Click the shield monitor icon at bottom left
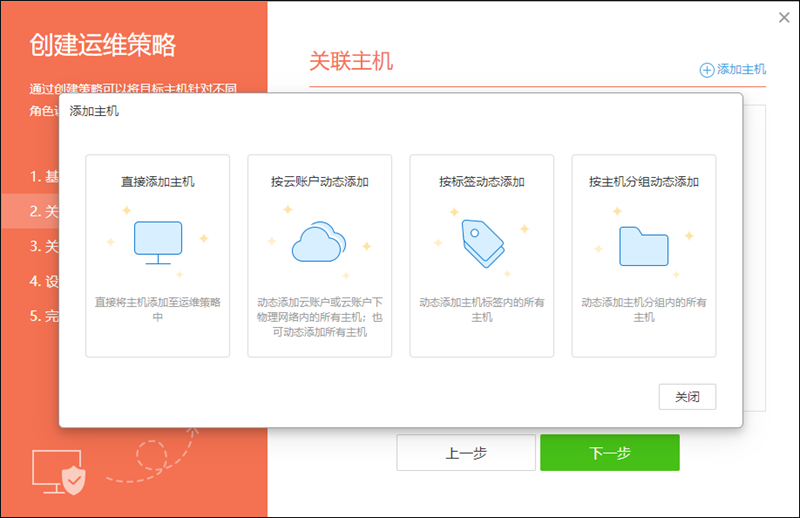 tap(62, 470)
